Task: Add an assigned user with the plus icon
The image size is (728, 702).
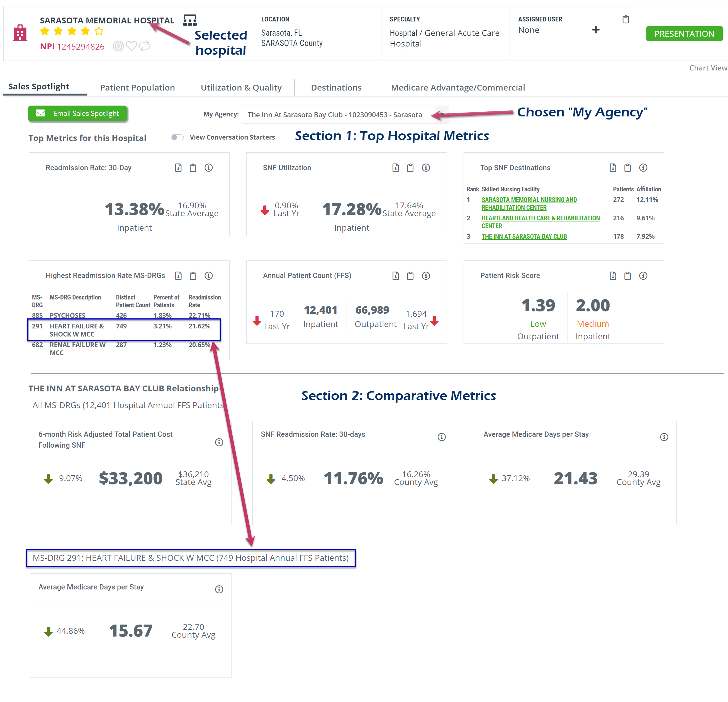Action: point(596,30)
